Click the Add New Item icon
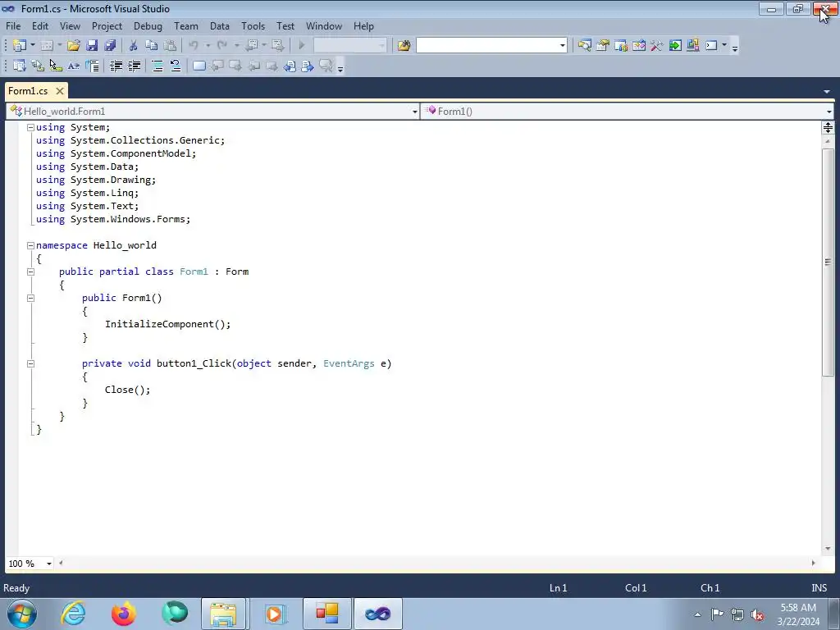This screenshot has width=840, height=630. pyautogui.click(x=47, y=46)
